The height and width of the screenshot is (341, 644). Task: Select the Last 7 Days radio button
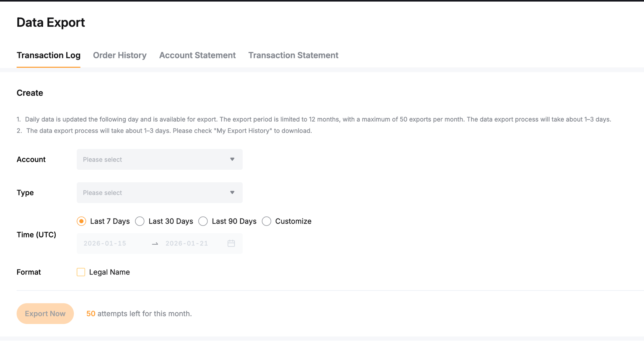pyautogui.click(x=81, y=221)
